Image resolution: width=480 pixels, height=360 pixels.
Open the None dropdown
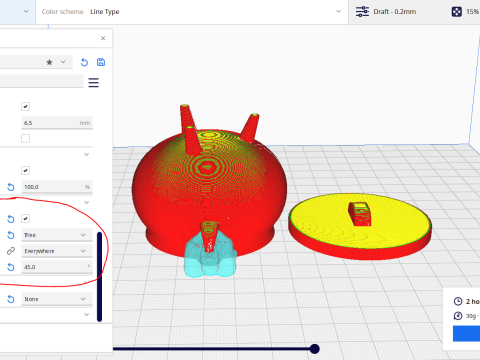tap(57, 299)
